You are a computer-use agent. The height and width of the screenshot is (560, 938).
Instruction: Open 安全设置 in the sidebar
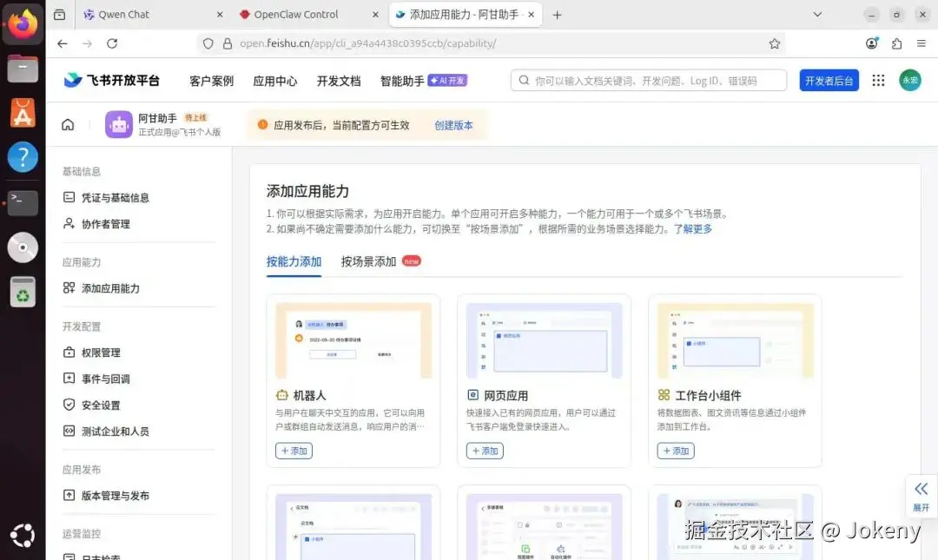(101, 405)
